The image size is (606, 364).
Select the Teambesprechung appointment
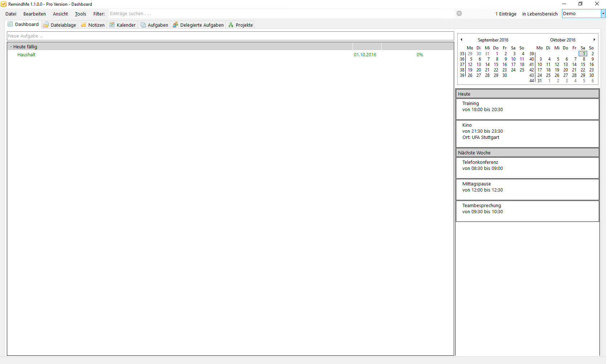point(527,211)
